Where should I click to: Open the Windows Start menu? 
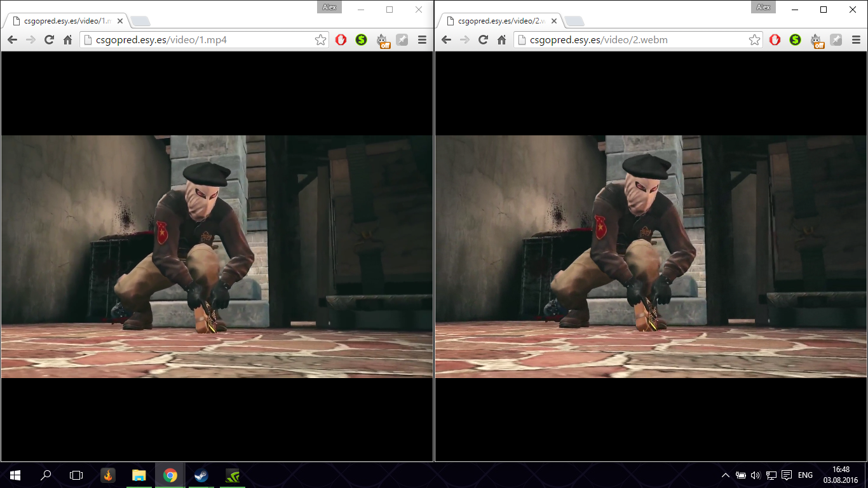(x=15, y=475)
